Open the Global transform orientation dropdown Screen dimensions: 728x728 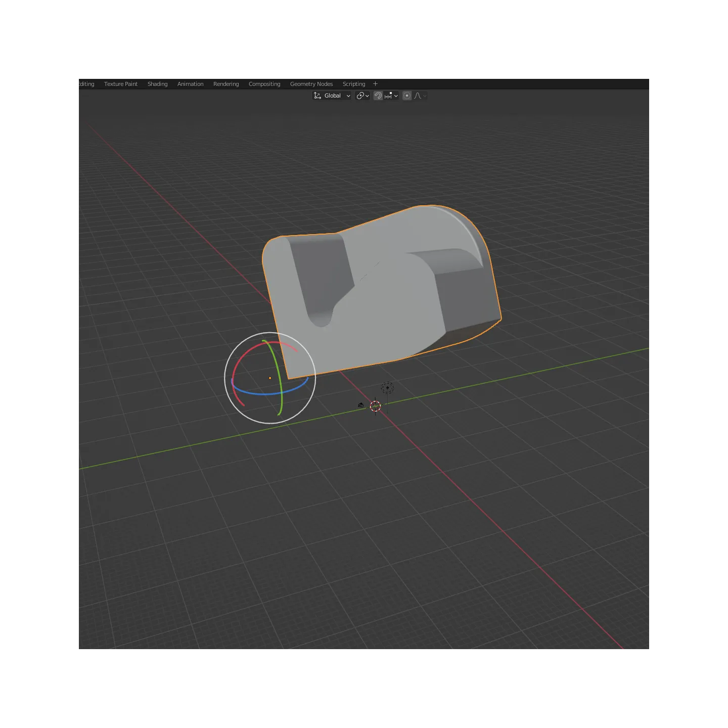point(332,96)
